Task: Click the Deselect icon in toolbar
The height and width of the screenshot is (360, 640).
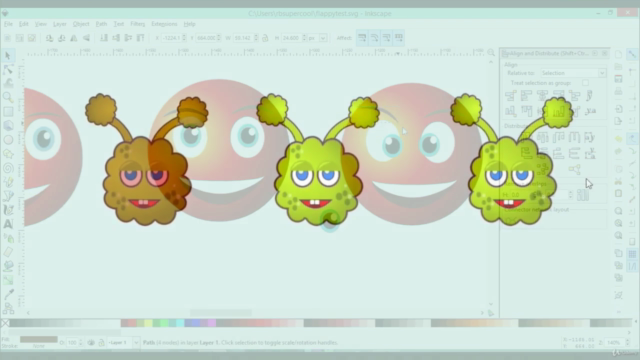Action: tap(31, 38)
